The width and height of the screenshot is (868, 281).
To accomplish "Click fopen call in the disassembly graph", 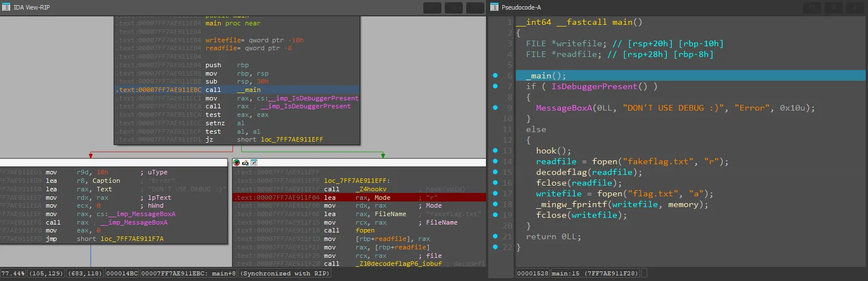I will [365, 230].
